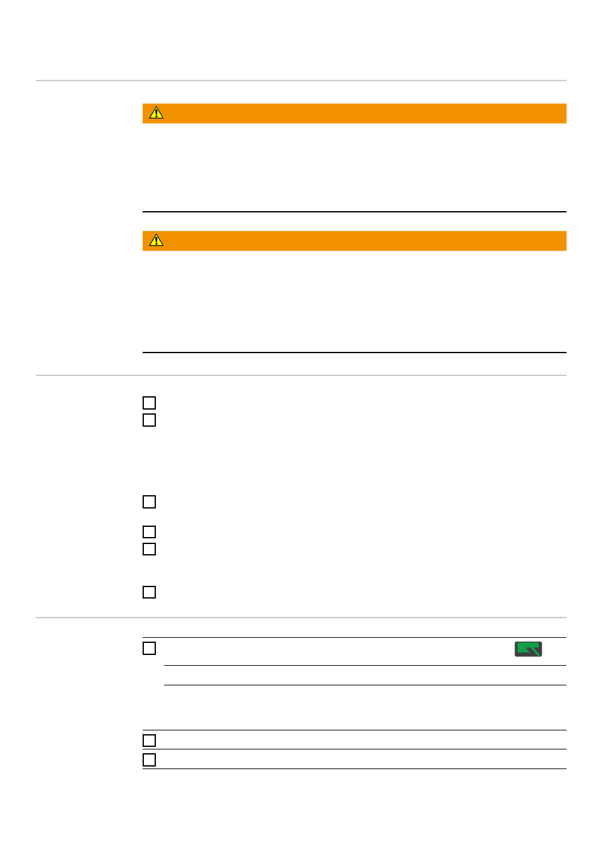Click the gray divider above the bottom table
Image resolution: width=602 pixels, height=868 pixels.
[301, 618]
